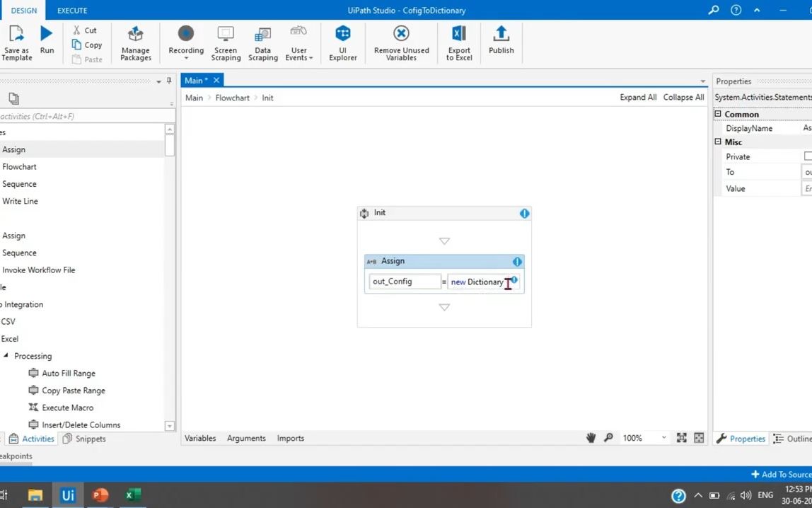
Task: Export workflow to Excel
Action: [459, 43]
